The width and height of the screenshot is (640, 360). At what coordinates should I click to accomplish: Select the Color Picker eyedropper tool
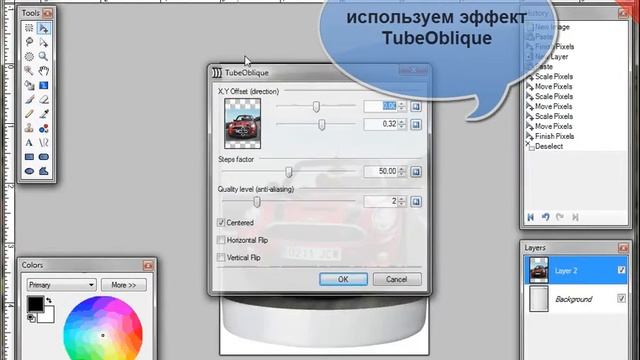coord(43,113)
